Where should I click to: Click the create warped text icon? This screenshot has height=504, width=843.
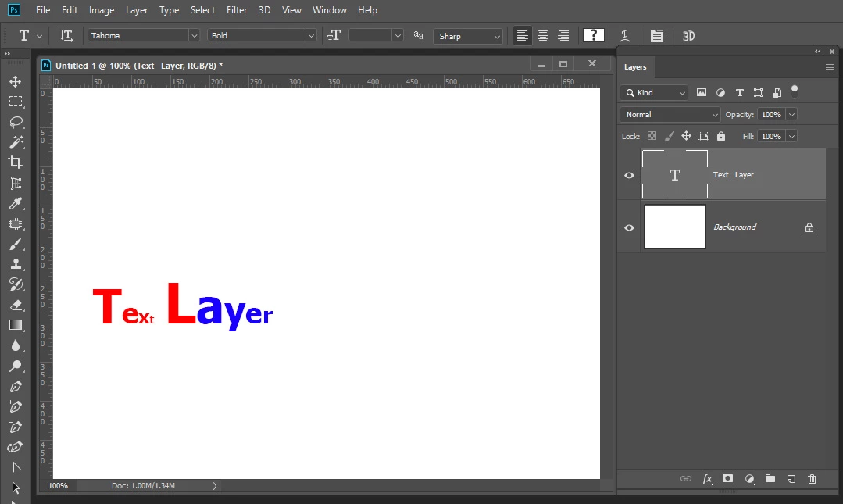pyautogui.click(x=625, y=35)
